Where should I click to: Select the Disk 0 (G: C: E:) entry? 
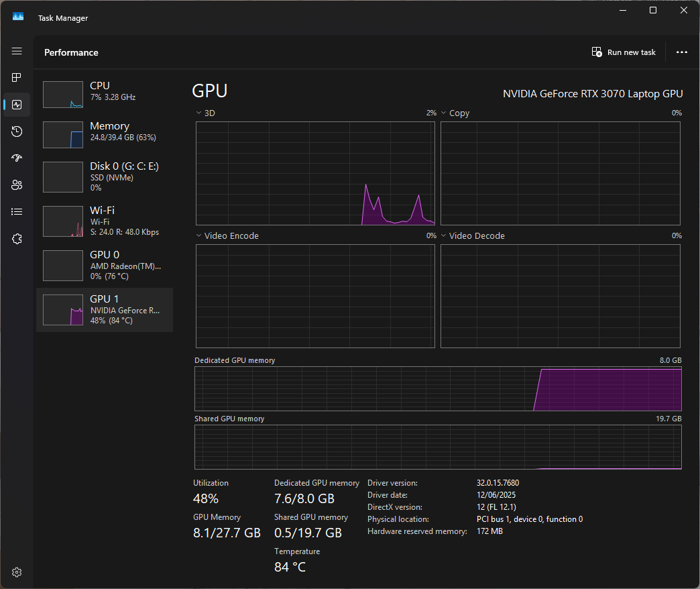pos(105,177)
